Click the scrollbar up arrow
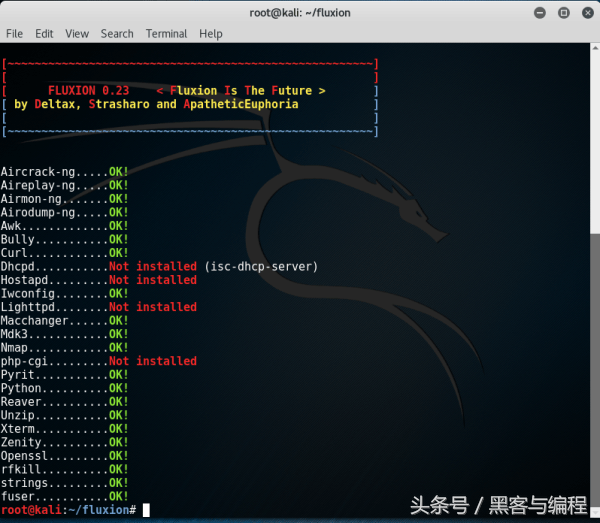The height and width of the screenshot is (523, 600). (595, 49)
